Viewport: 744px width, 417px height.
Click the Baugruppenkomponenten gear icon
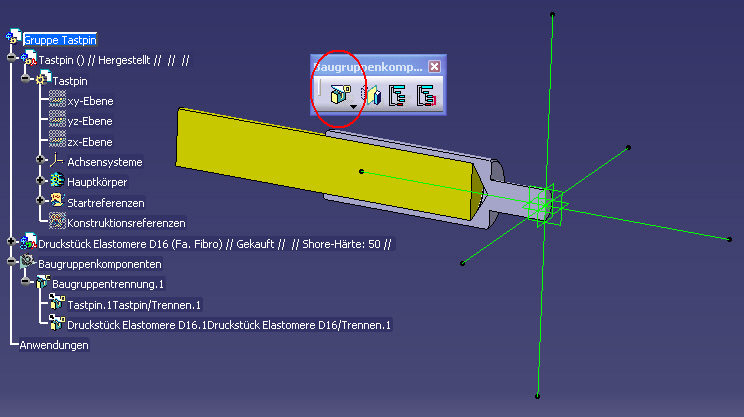click(28, 261)
